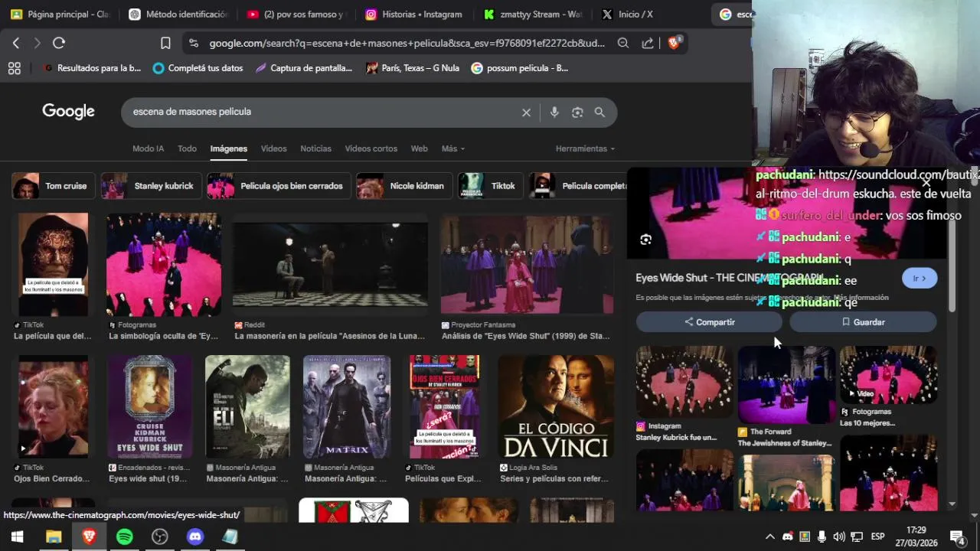
Task: Open the El Código Da Vinci thumbnail
Action: coord(556,406)
